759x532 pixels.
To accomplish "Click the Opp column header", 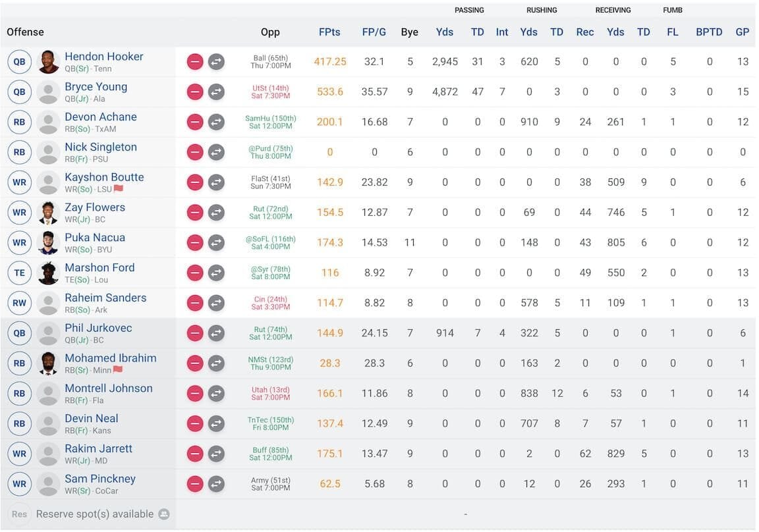I will (270, 32).
